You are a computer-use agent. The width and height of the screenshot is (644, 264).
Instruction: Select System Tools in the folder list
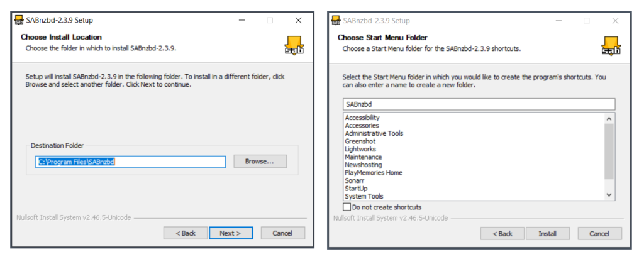click(364, 196)
